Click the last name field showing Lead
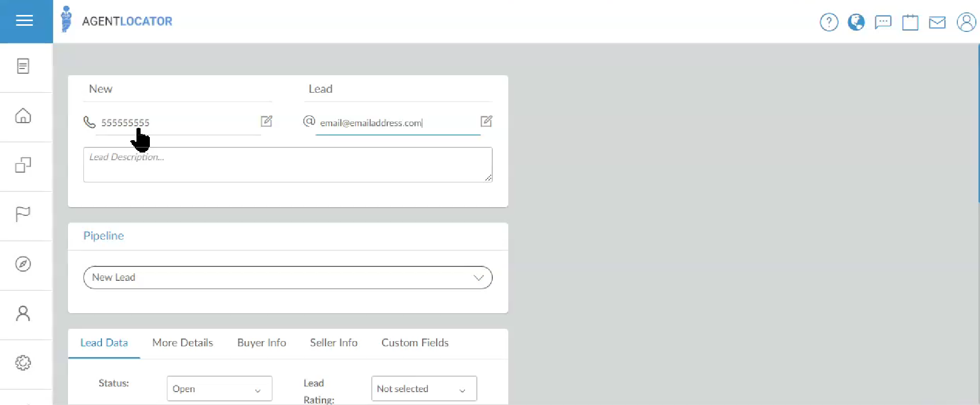The width and height of the screenshot is (980, 405). 398,89
